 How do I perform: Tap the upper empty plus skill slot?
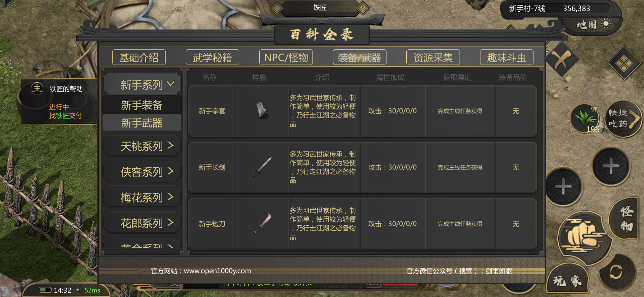tap(611, 167)
